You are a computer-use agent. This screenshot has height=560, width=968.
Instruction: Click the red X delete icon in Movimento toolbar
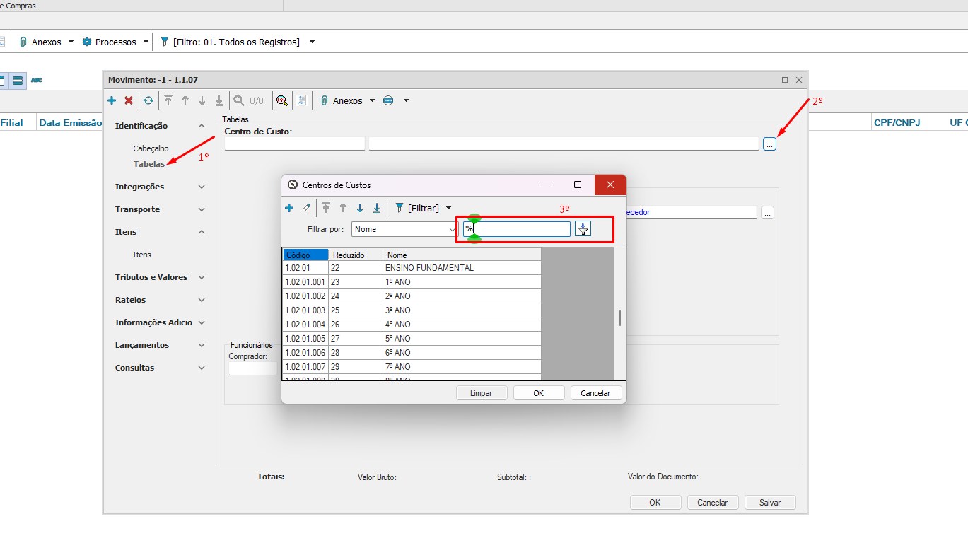[x=129, y=100]
